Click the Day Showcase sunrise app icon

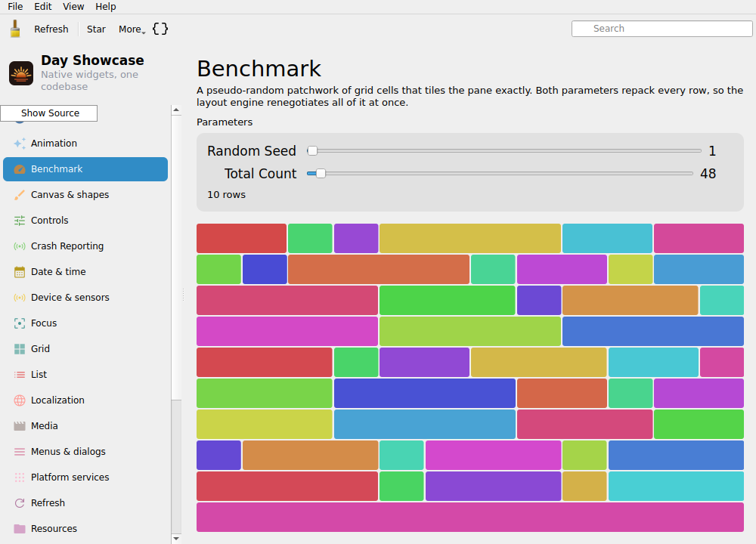coord(21,73)
